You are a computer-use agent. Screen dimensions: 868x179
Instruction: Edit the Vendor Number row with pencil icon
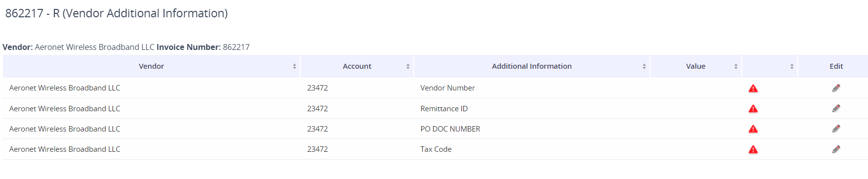[836, 88]
